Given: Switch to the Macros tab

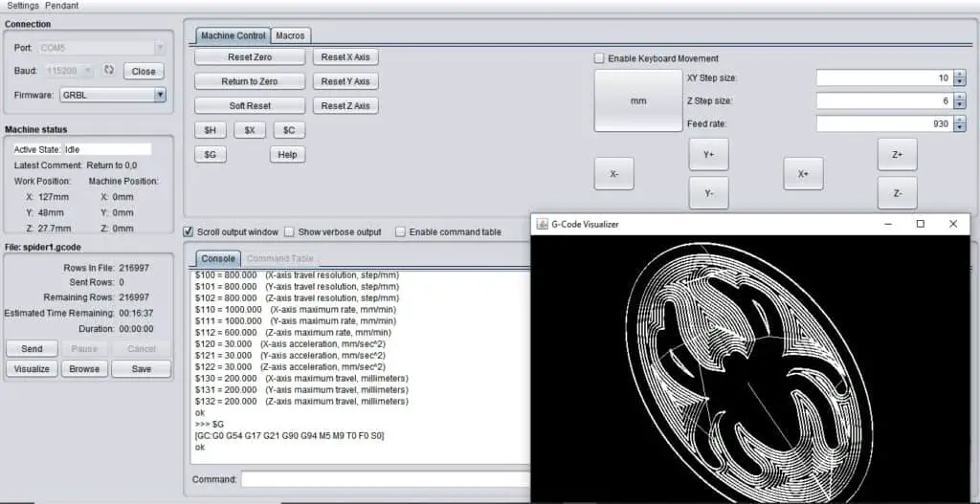Looking at the screenshot, I should click(290, 35).
